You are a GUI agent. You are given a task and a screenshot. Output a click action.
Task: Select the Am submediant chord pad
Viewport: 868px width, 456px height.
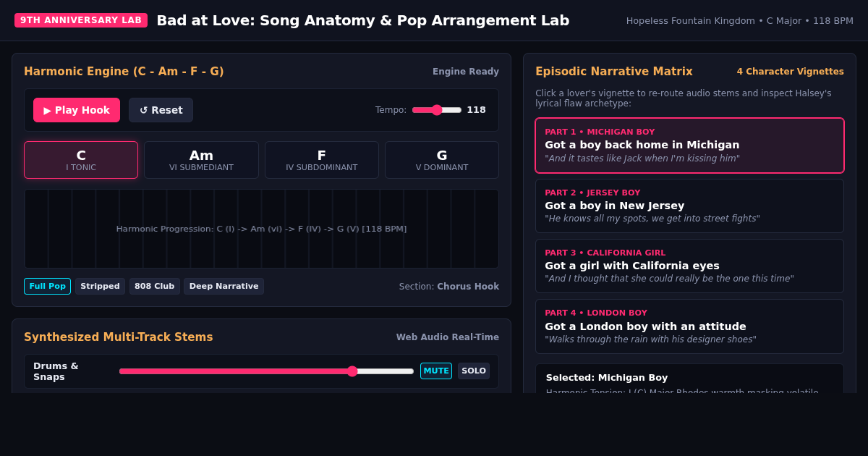coord(201,160)
